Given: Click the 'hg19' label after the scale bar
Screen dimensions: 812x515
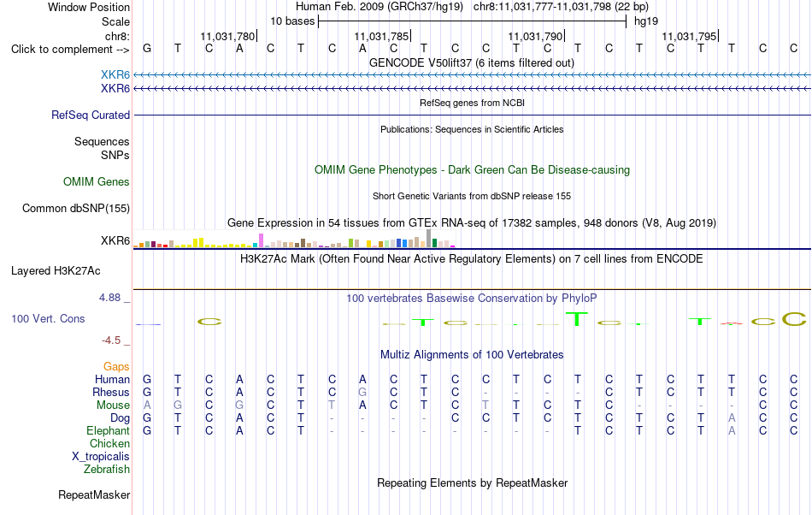Looking at the screenshot, I should pos(646,21).
